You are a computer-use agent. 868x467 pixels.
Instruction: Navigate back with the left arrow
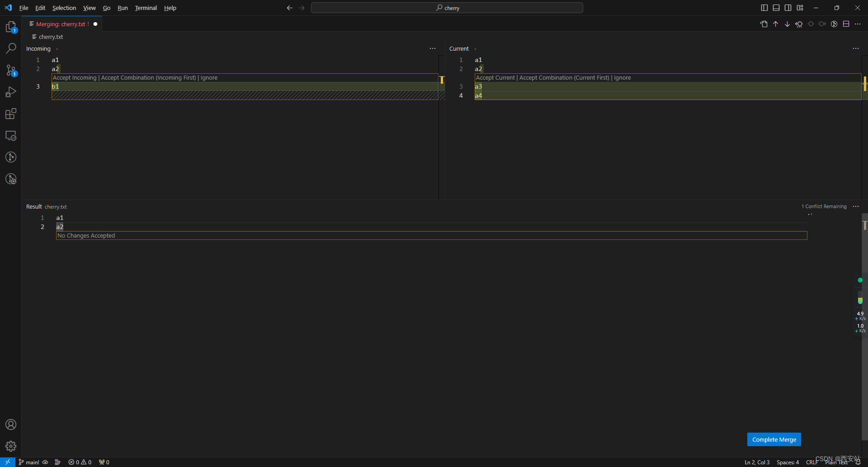point(290,8)
